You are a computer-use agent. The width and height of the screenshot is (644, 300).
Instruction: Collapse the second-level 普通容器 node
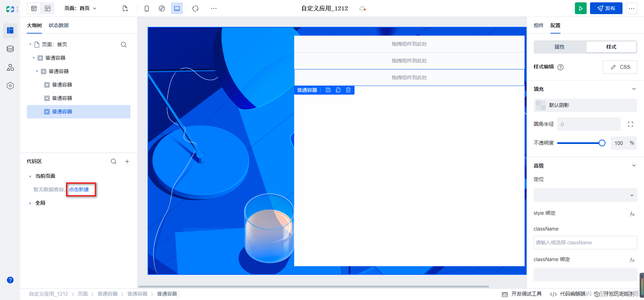[x=37, y=71]
